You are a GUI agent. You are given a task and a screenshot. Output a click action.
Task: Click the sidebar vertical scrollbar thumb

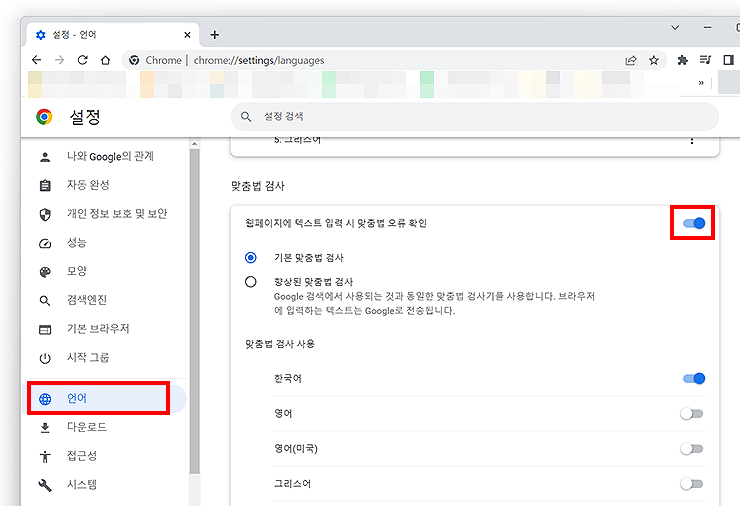(x=194, y=312)
